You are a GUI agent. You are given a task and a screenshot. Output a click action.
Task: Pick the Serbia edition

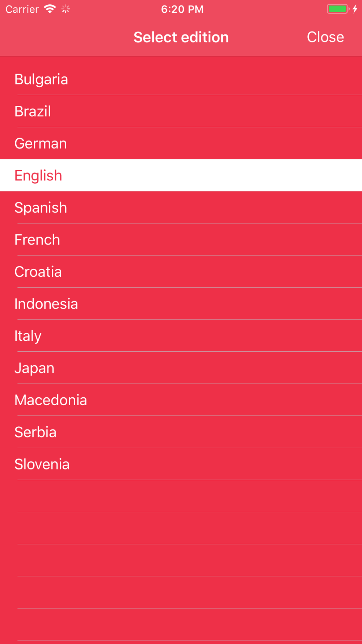coord(35,432)
